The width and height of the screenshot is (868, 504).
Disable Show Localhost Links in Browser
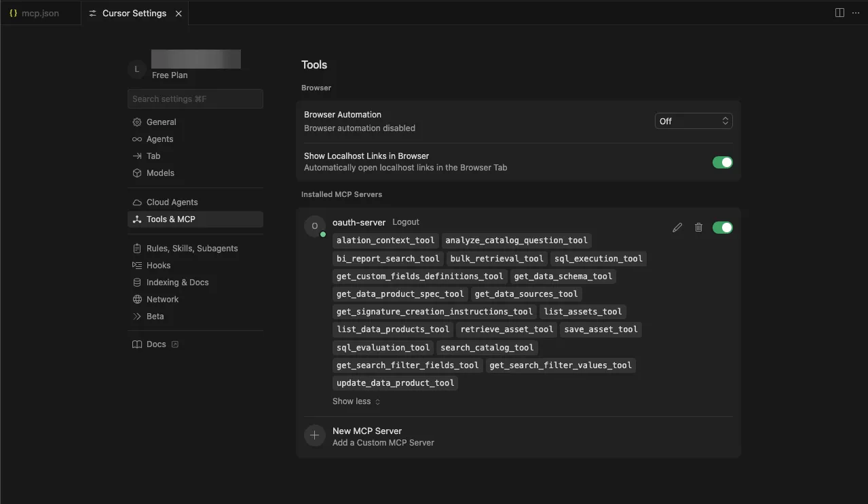coord(722,162)
